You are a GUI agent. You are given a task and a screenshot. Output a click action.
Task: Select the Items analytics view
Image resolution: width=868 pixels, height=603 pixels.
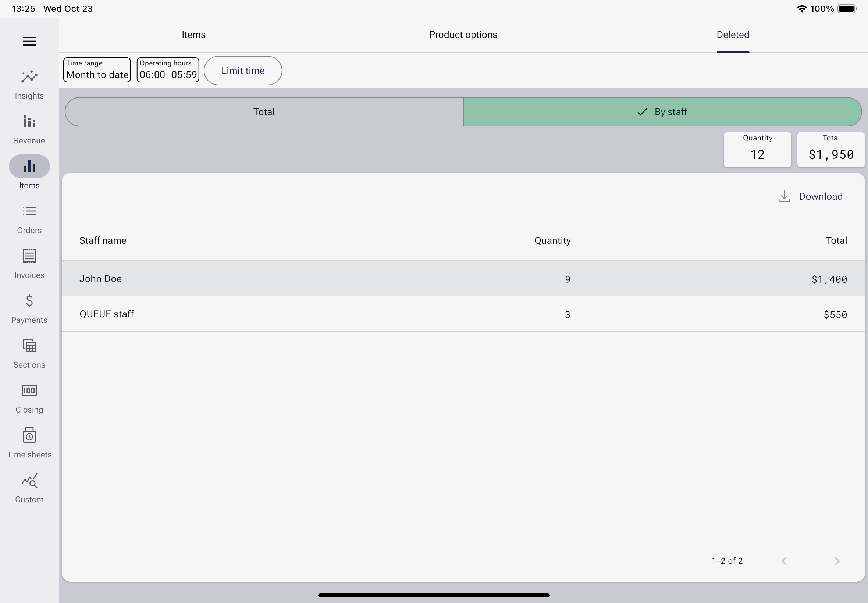point(29,173)
